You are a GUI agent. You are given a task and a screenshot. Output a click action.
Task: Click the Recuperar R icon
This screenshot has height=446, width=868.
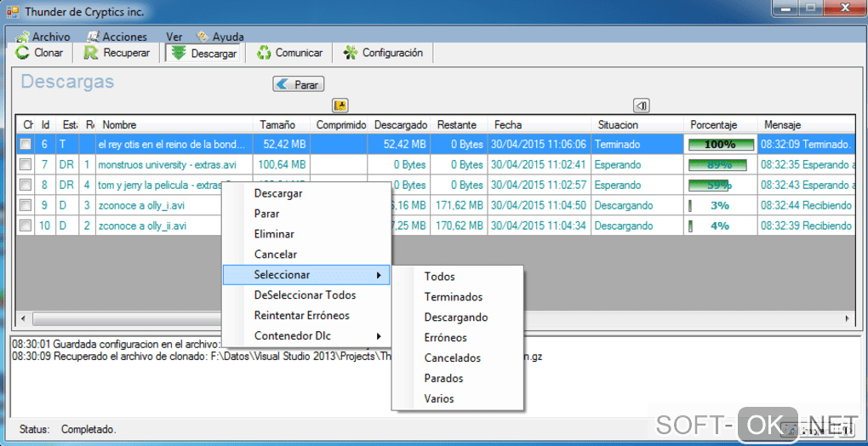point(91,53)
